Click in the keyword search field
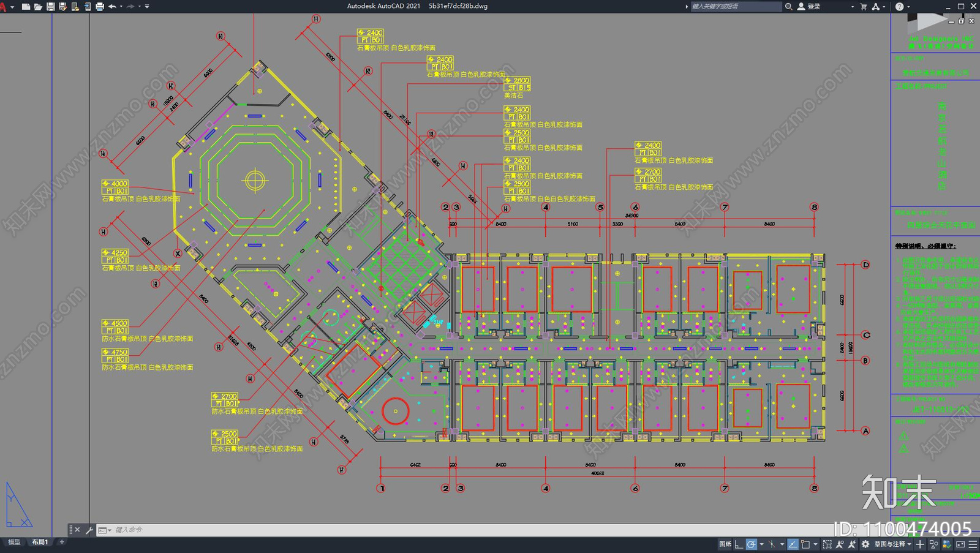 [736, 6]
